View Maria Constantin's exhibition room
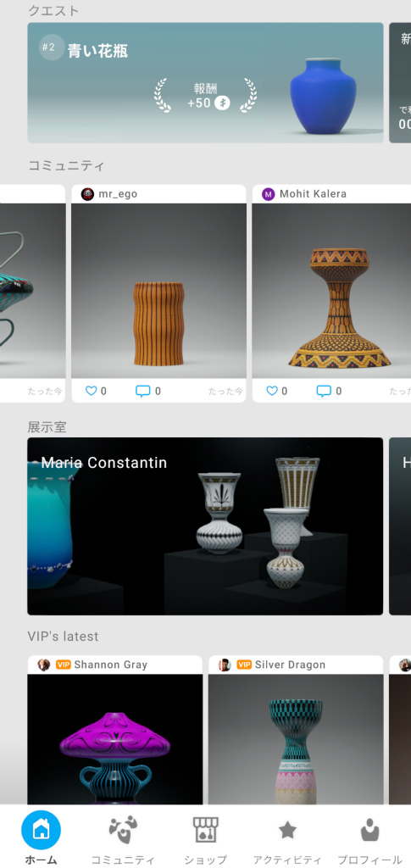This screenshot has height=868, width=411. tap(205, 526)
